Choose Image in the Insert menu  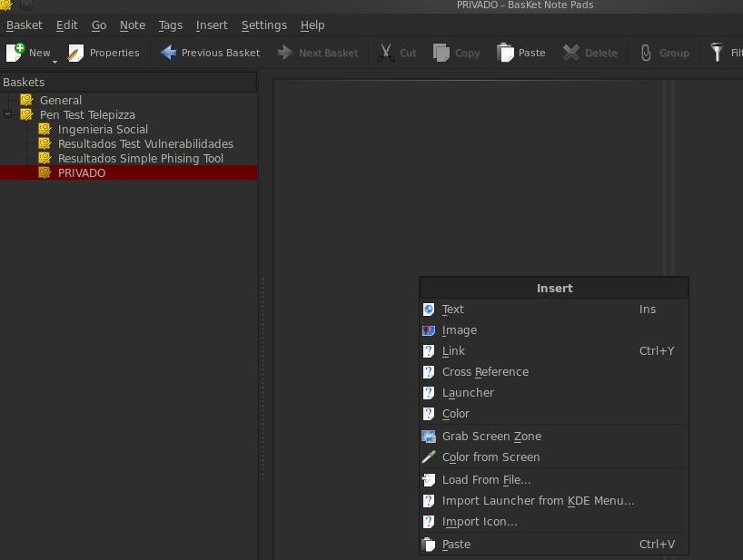459,330
